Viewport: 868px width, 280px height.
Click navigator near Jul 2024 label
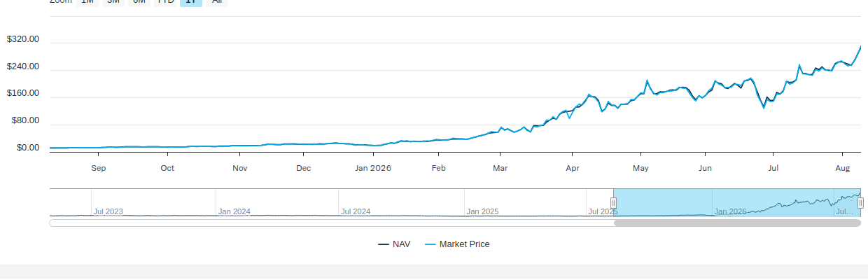356,211
